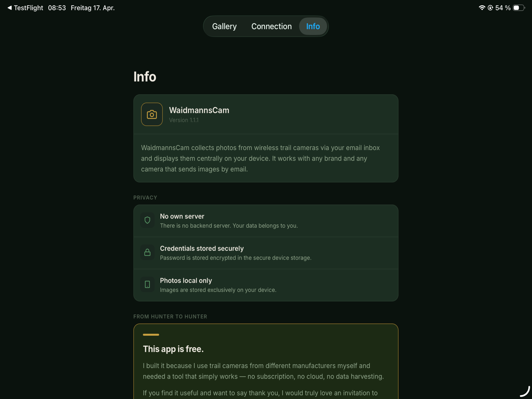The image size is (532, 399).
Task: Tap the This app is free heading
Action: pyautogui.click(x=173, y=349)
